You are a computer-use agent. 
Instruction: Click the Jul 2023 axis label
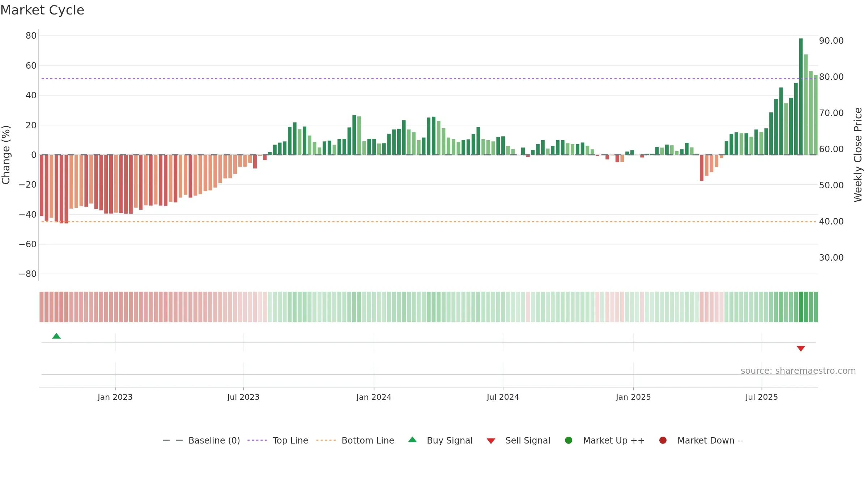click(243, 397)
